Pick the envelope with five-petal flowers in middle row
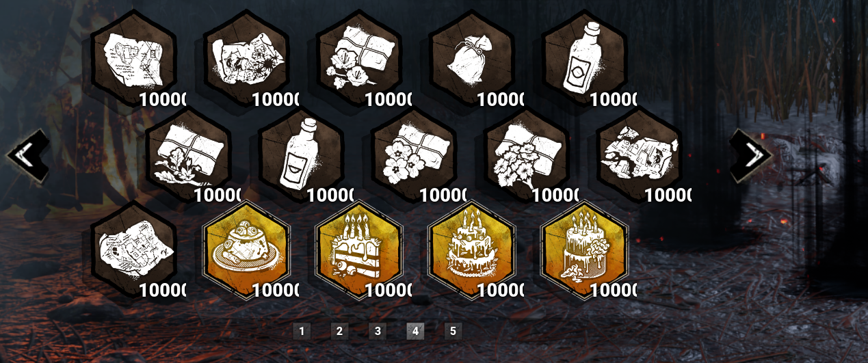The image size is (868, 363). (414, 154)
